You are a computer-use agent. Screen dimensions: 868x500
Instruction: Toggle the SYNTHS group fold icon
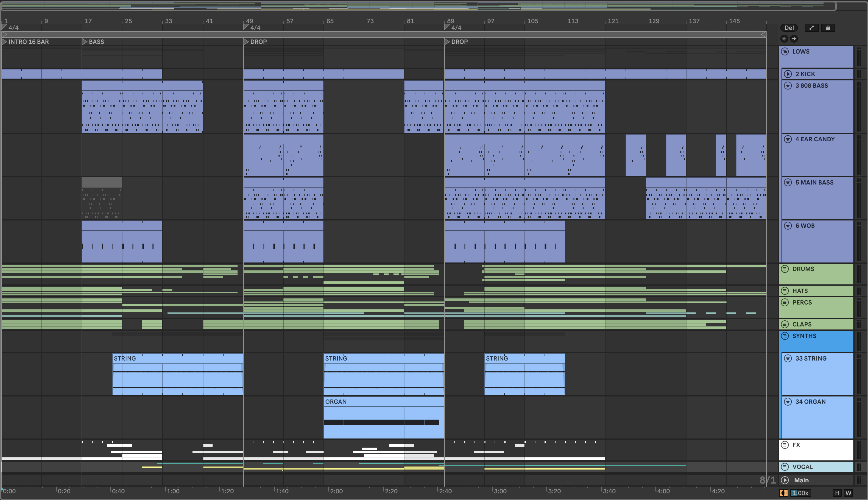[785, 336]
